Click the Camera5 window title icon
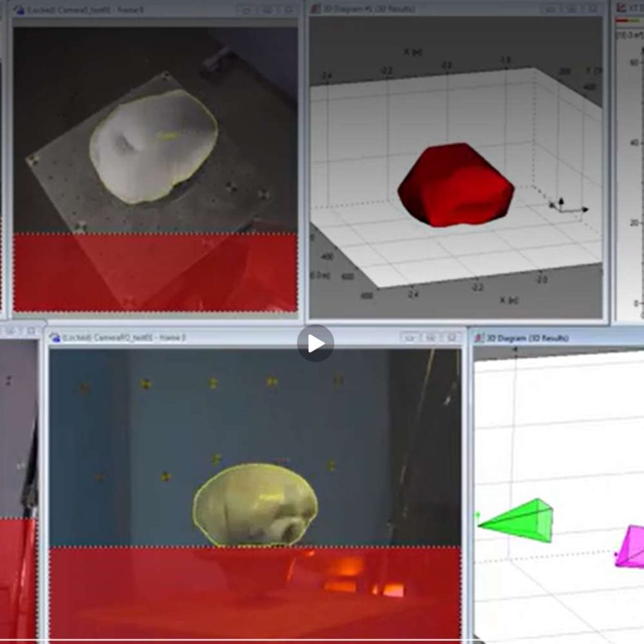 (19, 10)
